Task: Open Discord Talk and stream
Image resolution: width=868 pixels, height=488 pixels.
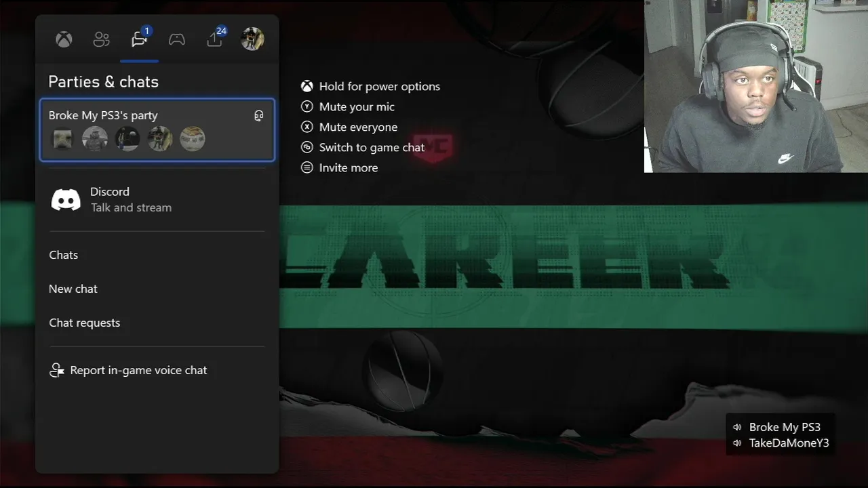Action: click(157, 199)
